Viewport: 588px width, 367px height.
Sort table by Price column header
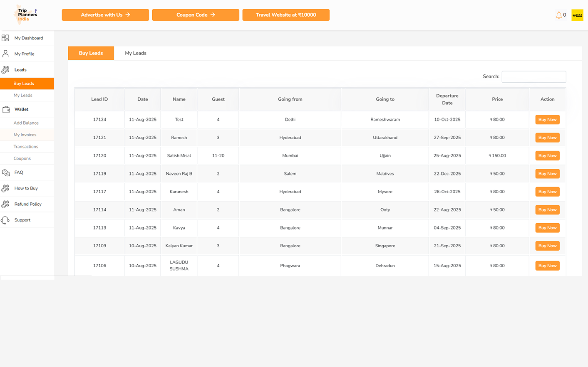click(497, 99)
